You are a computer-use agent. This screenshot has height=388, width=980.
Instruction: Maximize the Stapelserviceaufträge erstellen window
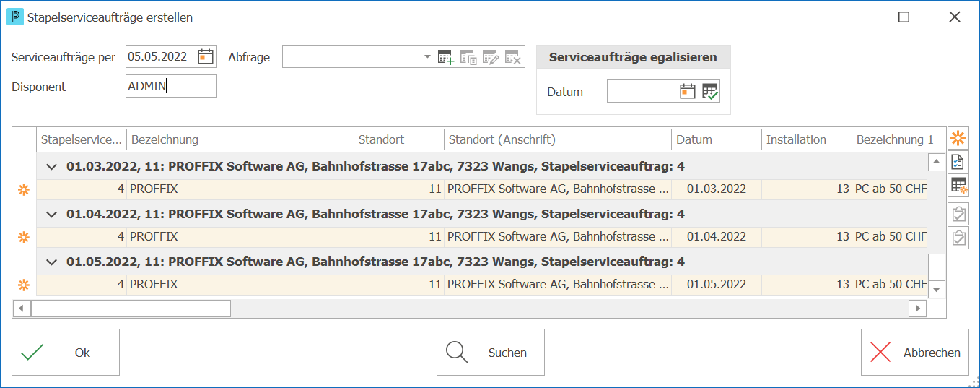click(x=904, y=17)
